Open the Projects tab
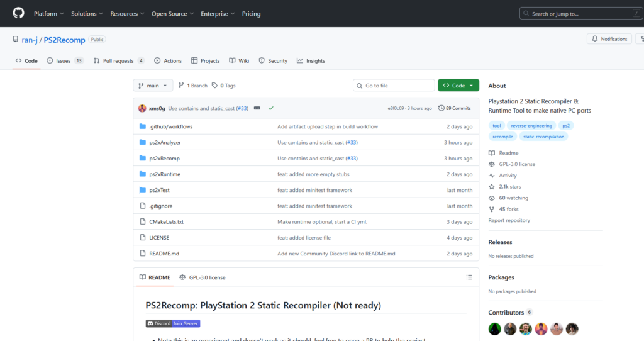 pos(206,60)
